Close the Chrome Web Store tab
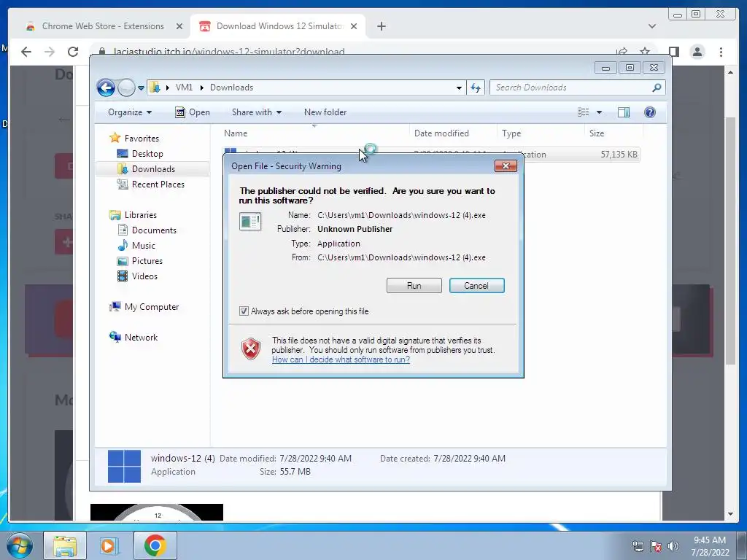Image resolution: width=747 pixels, height=560 pixels. pyautogui.click(x=179, y=26)
